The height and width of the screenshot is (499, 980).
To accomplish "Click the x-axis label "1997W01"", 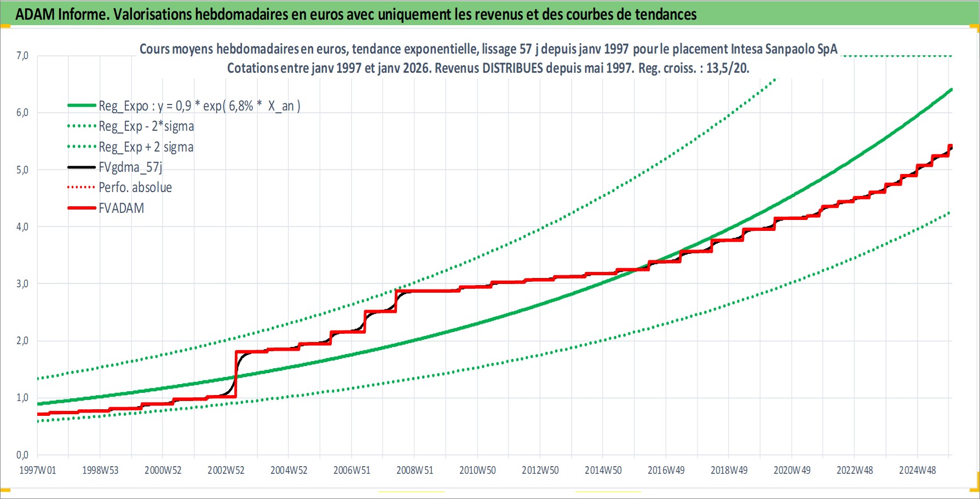I will pos(37,470).
